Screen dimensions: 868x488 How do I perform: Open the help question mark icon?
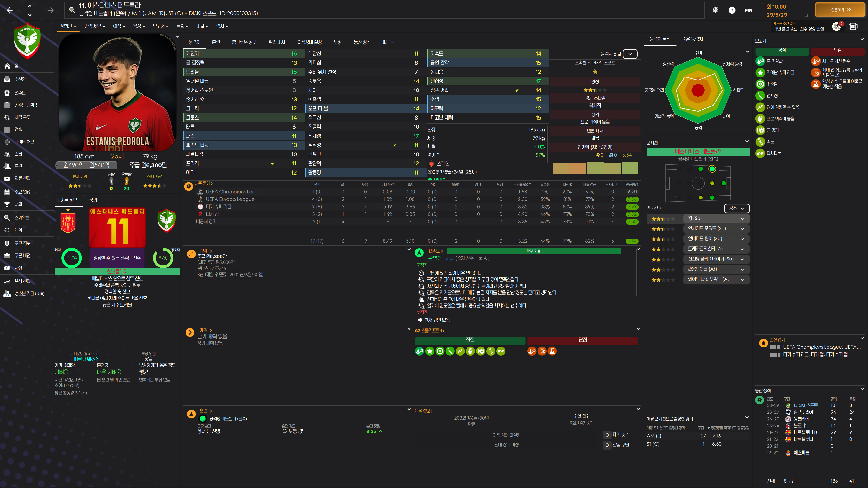pyautogui.click(x=731, y=10)
